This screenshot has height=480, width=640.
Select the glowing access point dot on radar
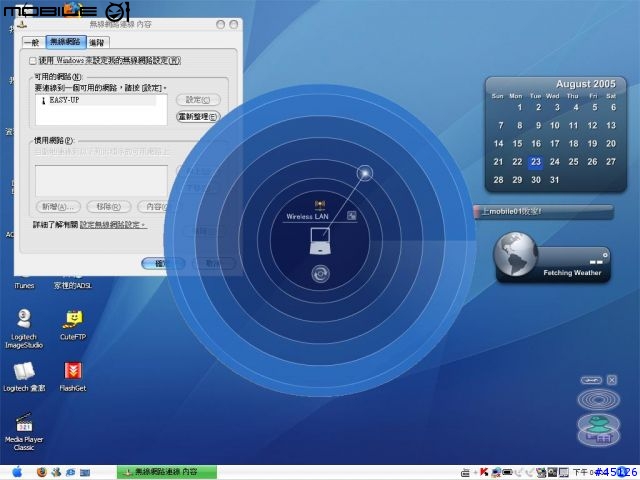[365, 173]
